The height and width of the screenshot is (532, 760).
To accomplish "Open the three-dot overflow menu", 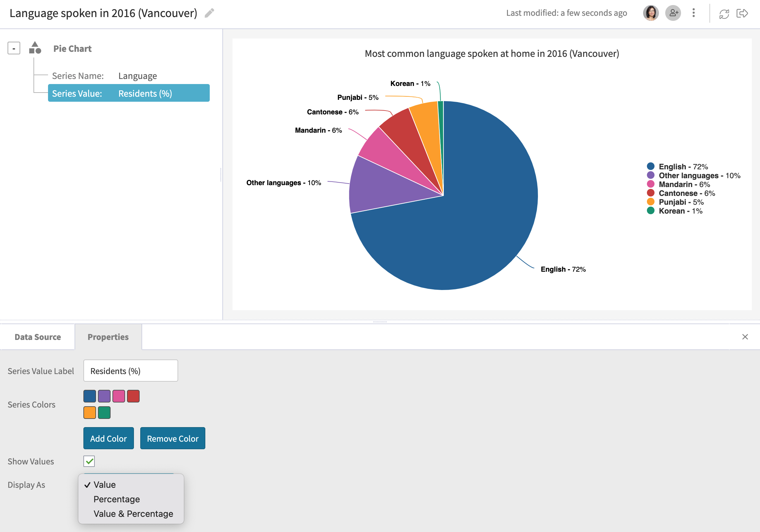I will click(693, 13).
